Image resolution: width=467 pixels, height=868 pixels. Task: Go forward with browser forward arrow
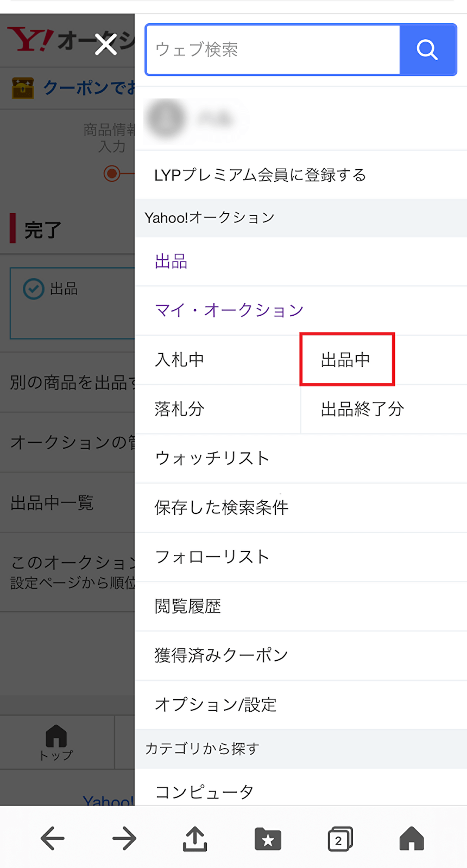click(x=124, y=838)
